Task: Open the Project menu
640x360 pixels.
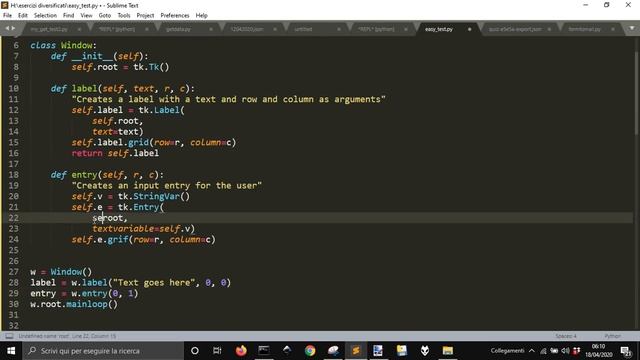Action: tap(145, 16)
